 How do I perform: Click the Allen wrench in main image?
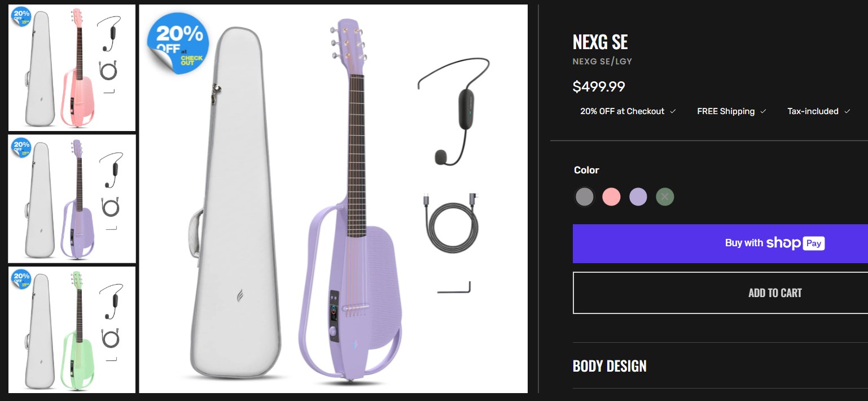click(x=454, y=288)
